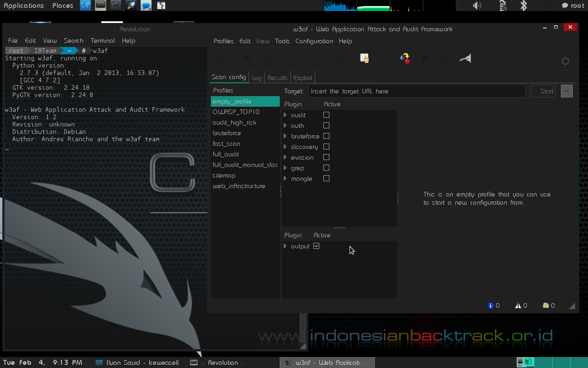This screenshot has width=588, height=368.
Task: Open the Applications menu in top panel
Action: point(24,6)
